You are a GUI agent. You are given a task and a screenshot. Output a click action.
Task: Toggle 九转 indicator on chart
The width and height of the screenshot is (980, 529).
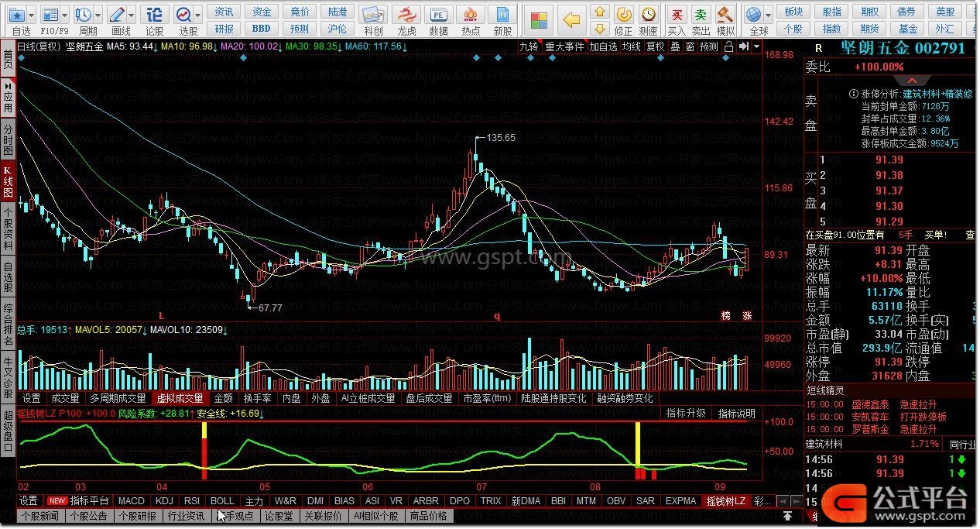coord(529,46)
